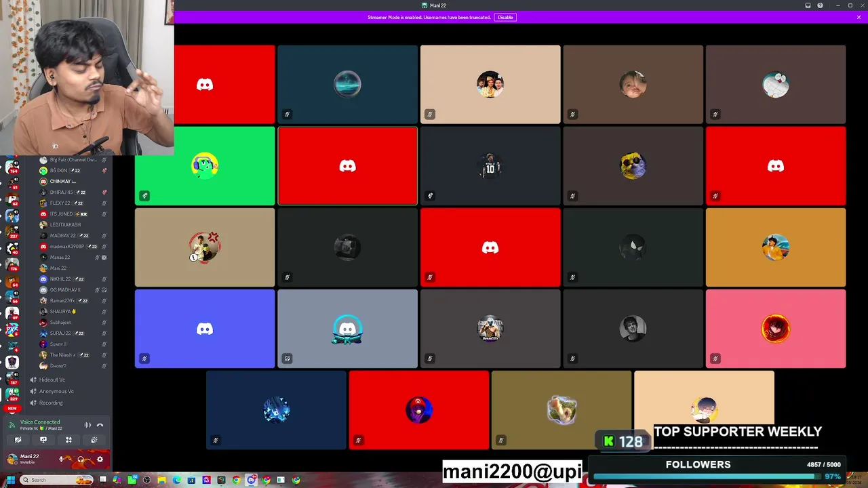This screenshot has height=488, width=868.
Task: Open Task View on the taskbar
Action: [x=102, y=480]
